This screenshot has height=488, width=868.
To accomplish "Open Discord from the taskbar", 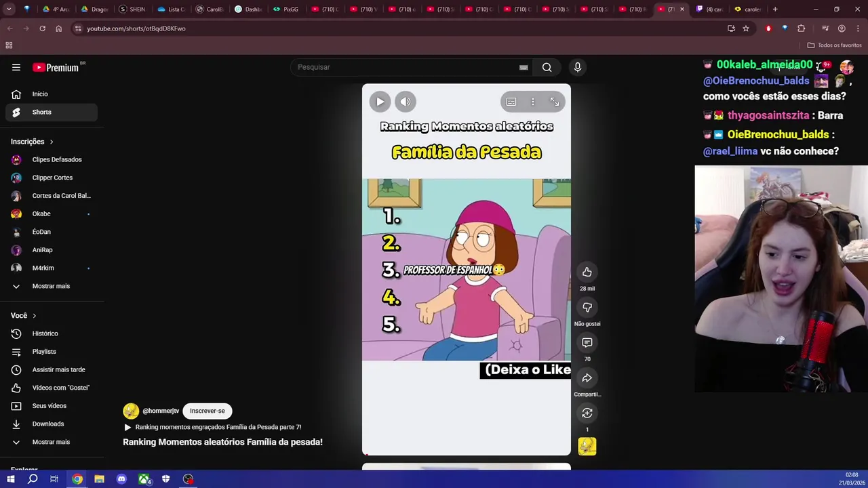I will click(121, 479).
